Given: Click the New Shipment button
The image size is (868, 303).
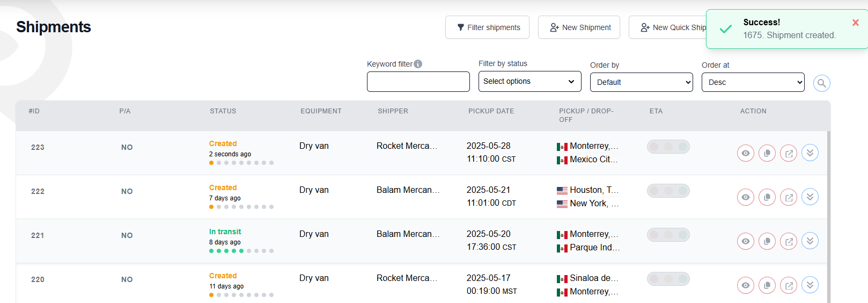Looking at the screenshot, I should (x=579, y=27).
